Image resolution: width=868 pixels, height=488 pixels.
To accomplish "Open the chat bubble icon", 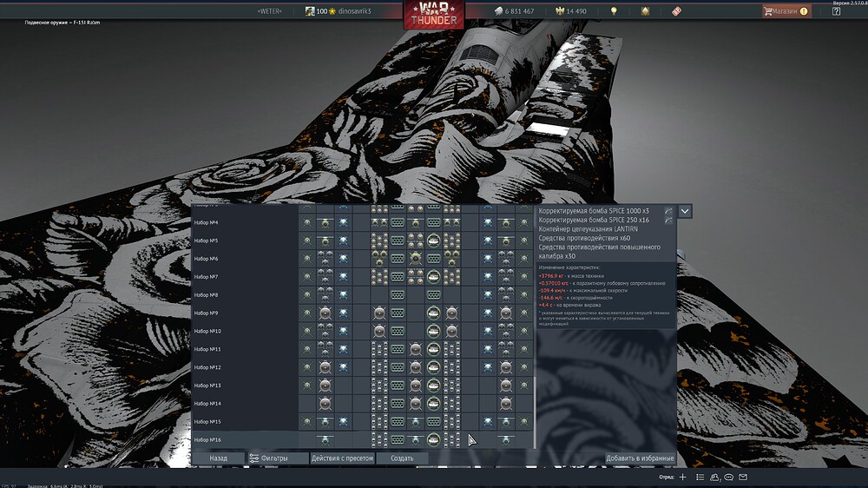I will tap(729, 477).
